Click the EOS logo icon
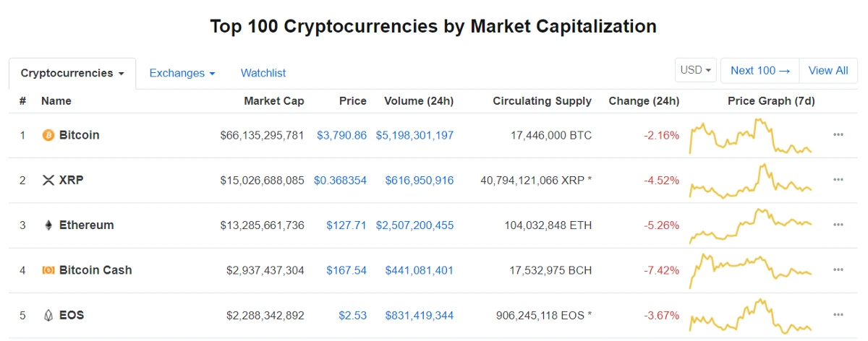Screen dimensions: 868x341 (x=48, y=315)
